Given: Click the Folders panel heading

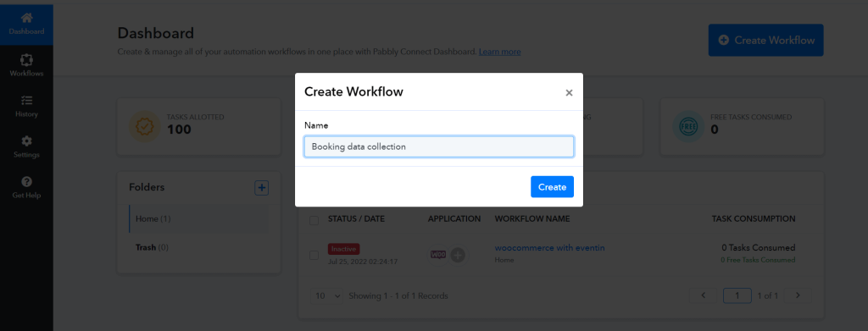Looking at the screenshot, I should (x=147, y=187).
